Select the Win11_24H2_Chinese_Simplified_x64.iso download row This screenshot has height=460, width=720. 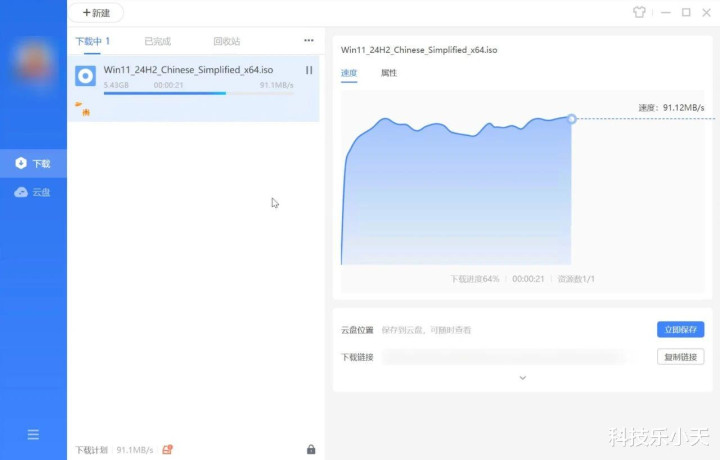(x=193, y=89)
